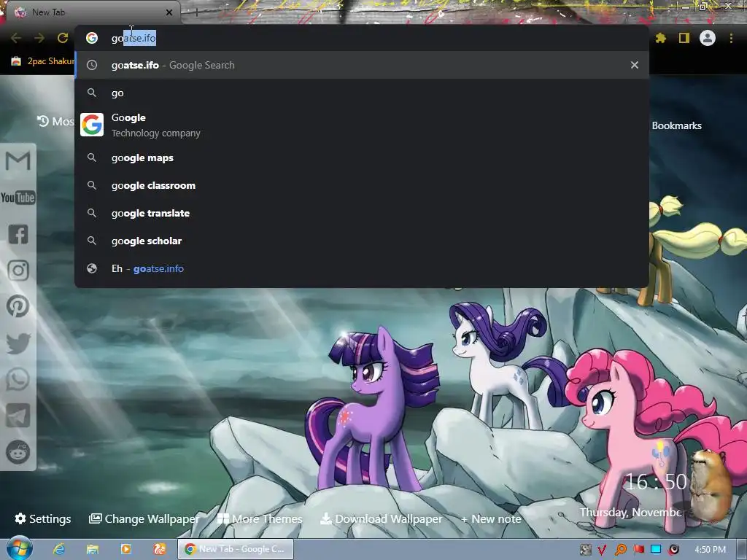Select the "google translate" suggestion
The width and height of the screenshot is (747, 560).
coord(362,214)
